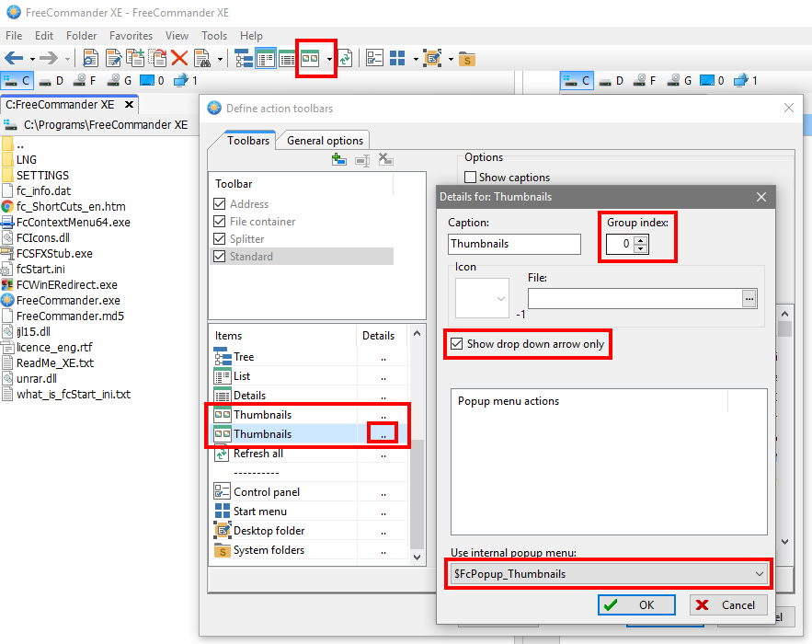
Task: Select drive D in left panel
Action: click(51, 81)
